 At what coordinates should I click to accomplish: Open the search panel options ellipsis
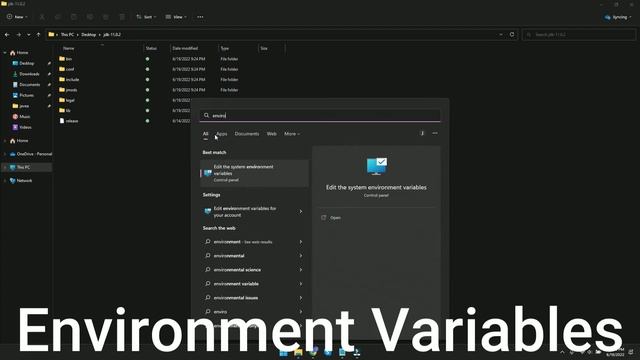(435, 133)
